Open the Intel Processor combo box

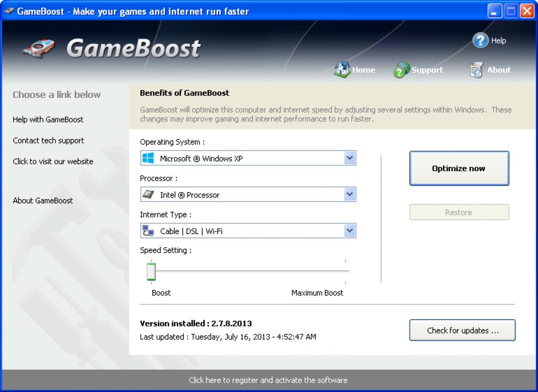(248, 195)
